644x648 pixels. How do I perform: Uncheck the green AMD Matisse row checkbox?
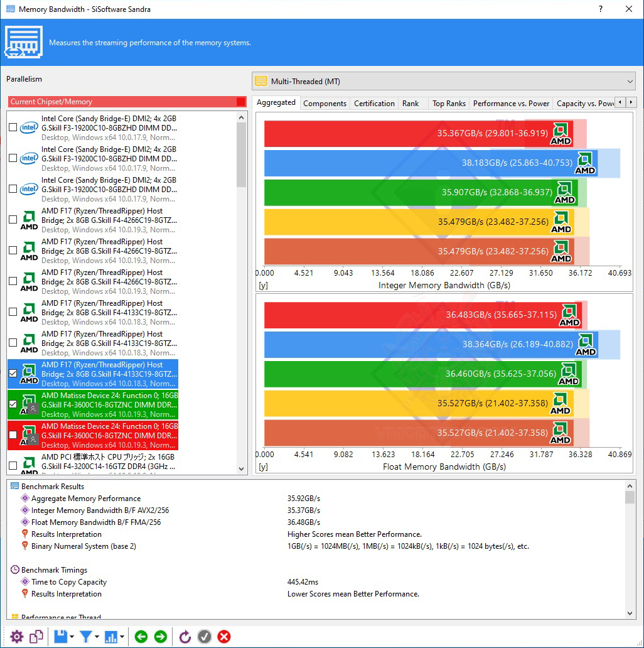pos(13,404)
